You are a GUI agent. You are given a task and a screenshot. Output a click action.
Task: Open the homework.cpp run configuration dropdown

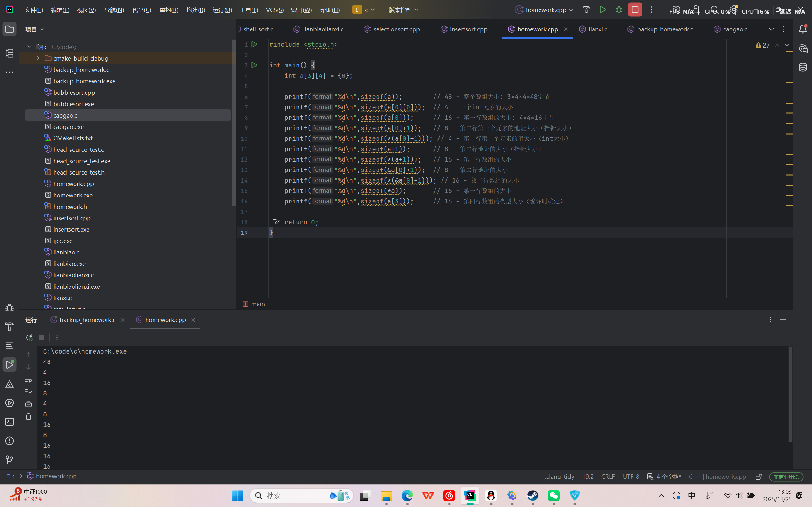545,10
